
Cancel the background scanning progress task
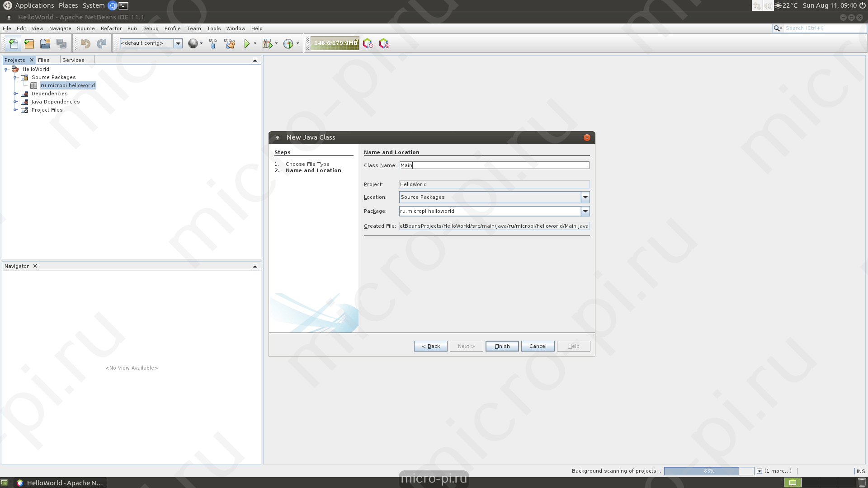tap(759, 471)
